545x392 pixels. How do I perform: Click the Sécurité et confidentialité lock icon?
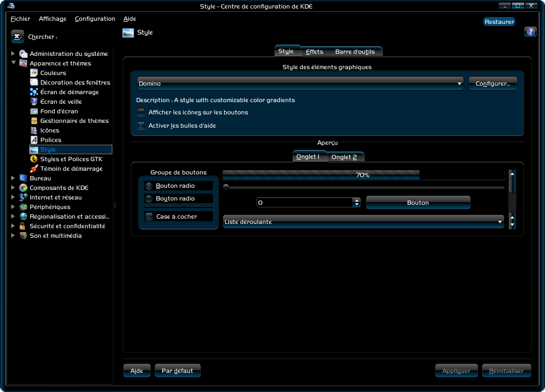click(23, 226)
